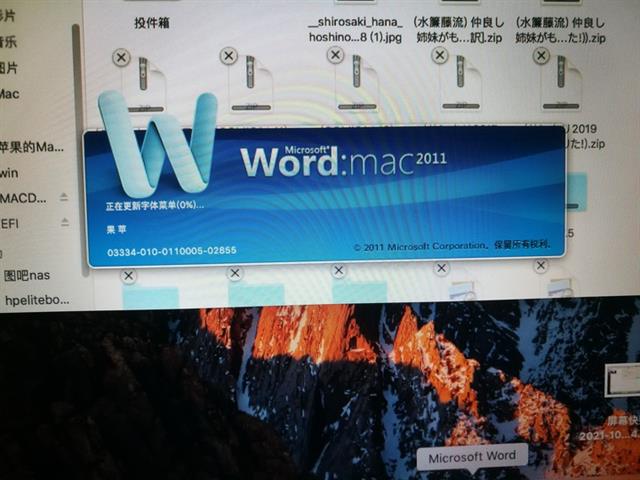Viewport: 640px width, 480px height.
Task: Select the 仲良し姉妹がも...訳].zip file label
Action: (459, 30)
